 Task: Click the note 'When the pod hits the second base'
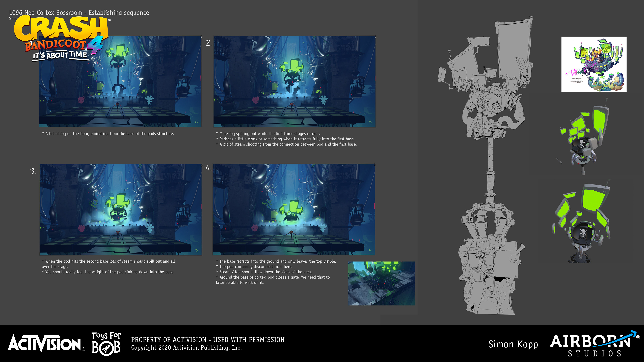[x=108, y=264]
